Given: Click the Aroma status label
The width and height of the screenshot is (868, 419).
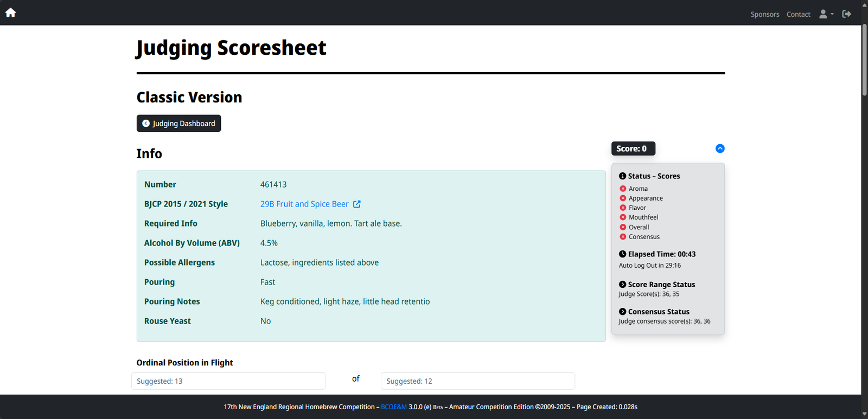Looking at the screenshot, I should tap(638, 189).
